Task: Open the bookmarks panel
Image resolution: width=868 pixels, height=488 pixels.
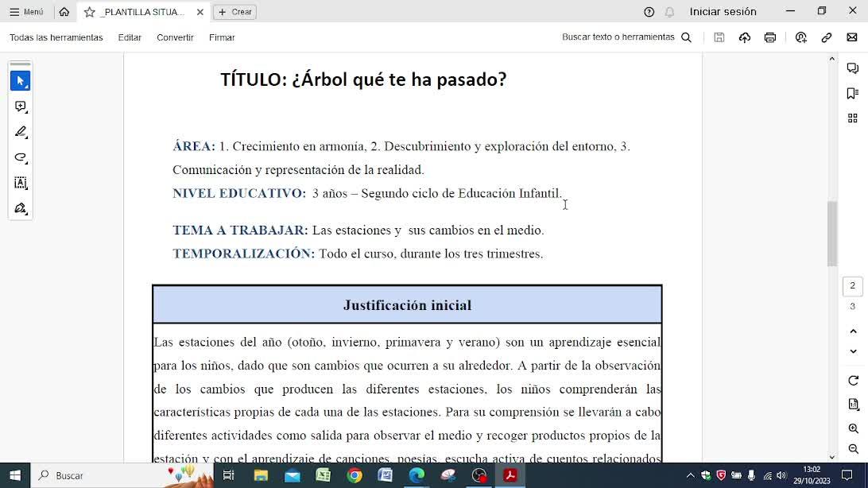Action: tap(852, 93)
